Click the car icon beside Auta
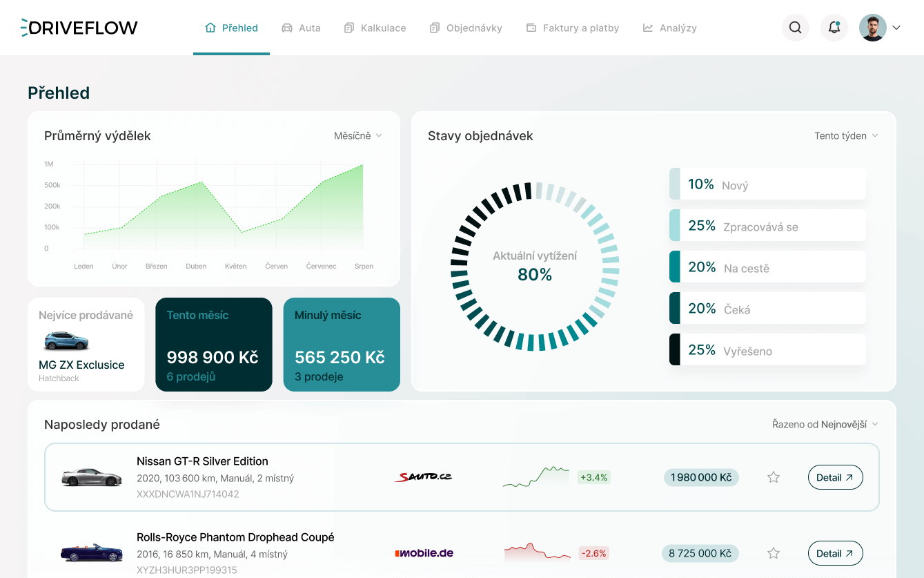The width and height of the screenshot is (924, 578). (x=285, y=28)
